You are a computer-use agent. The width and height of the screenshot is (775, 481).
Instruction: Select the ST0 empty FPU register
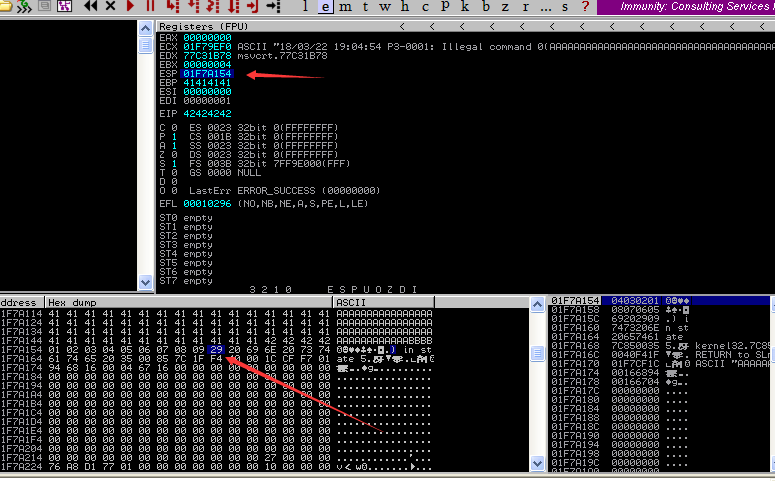(x=186, y=218)
